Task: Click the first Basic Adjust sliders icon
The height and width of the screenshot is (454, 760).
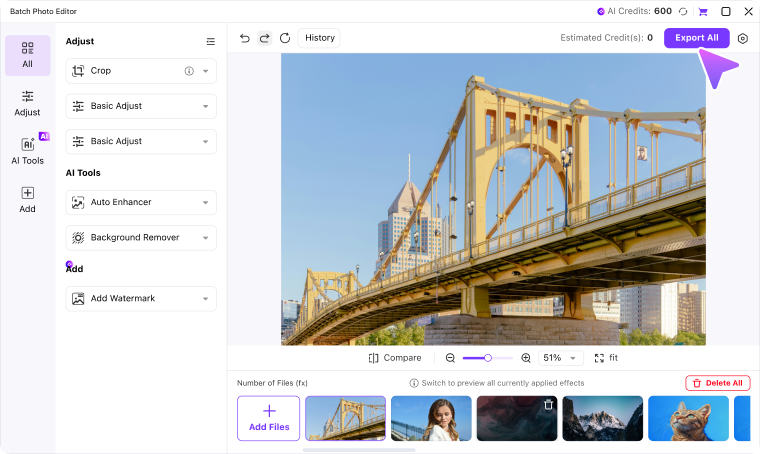Action: pyautogui.click(x=78, y=106)
